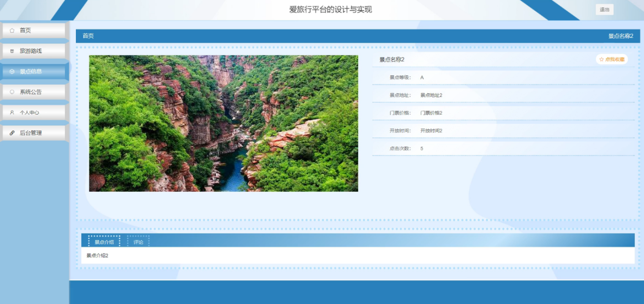Switch to the 评论 tab
This screenshot has width=644, height=304.
click(138, 242)
